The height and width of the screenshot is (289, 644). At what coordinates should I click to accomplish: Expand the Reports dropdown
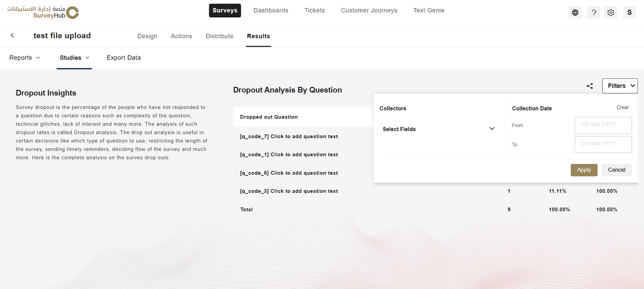tap(25, 57)
